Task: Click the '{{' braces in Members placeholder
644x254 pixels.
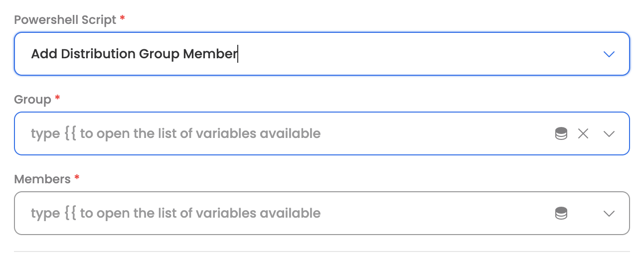Action: [70, 213]
